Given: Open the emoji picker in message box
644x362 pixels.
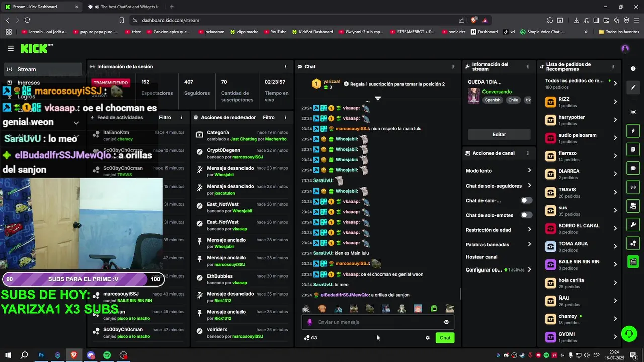Looking at the screenshot, I should (x=446, y=322).
